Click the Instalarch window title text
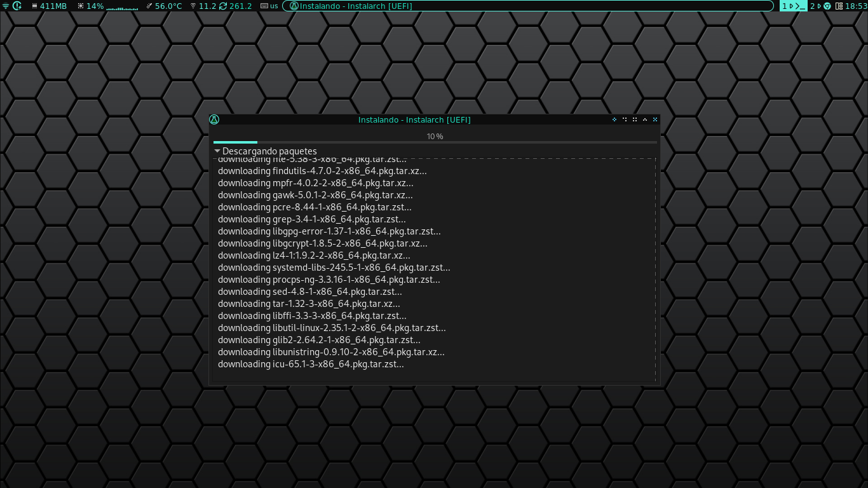The image size is (868, 488). (414, 119)
